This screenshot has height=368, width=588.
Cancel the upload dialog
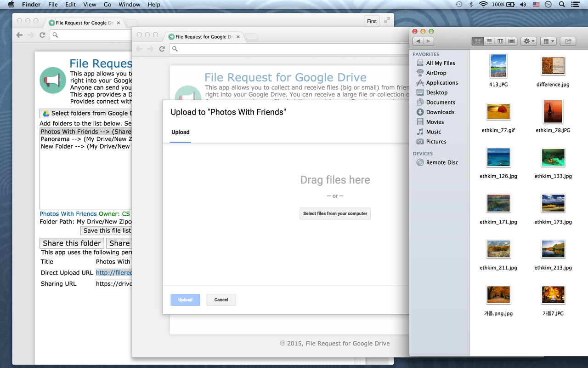click(x=221, y=300)
